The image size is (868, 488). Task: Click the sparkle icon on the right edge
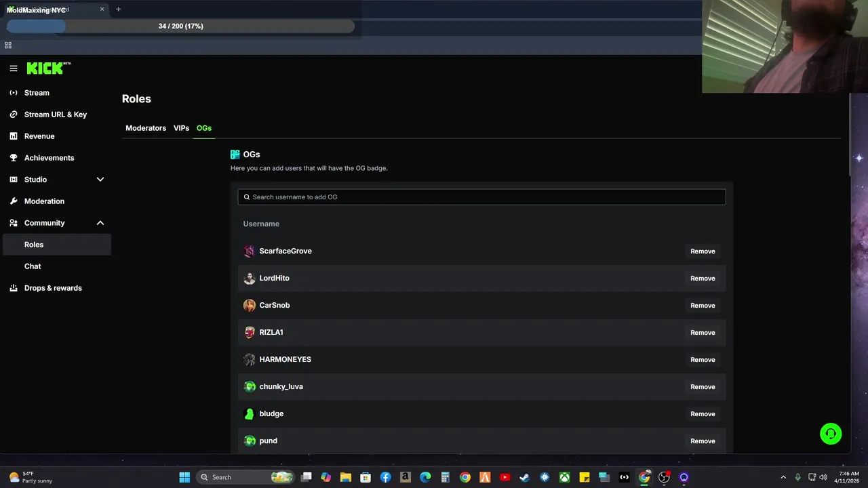[859, 158]
